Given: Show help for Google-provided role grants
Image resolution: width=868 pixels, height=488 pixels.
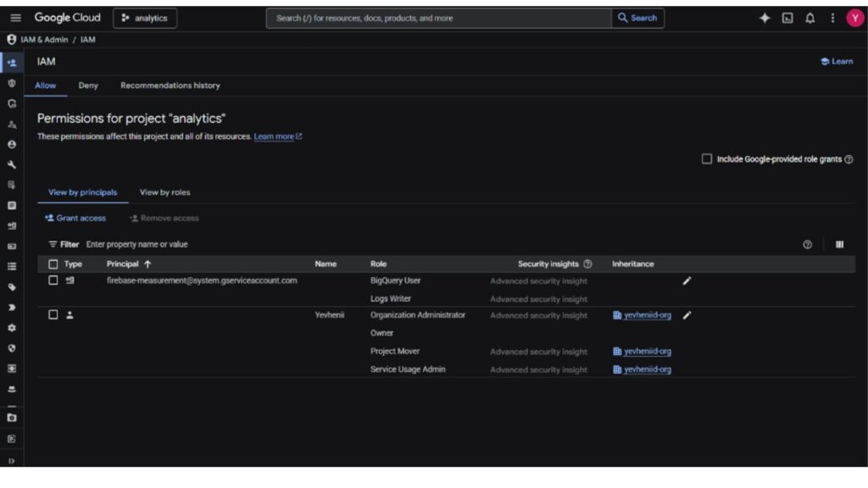Looking at the screenshot, I should tap(849, 159).
